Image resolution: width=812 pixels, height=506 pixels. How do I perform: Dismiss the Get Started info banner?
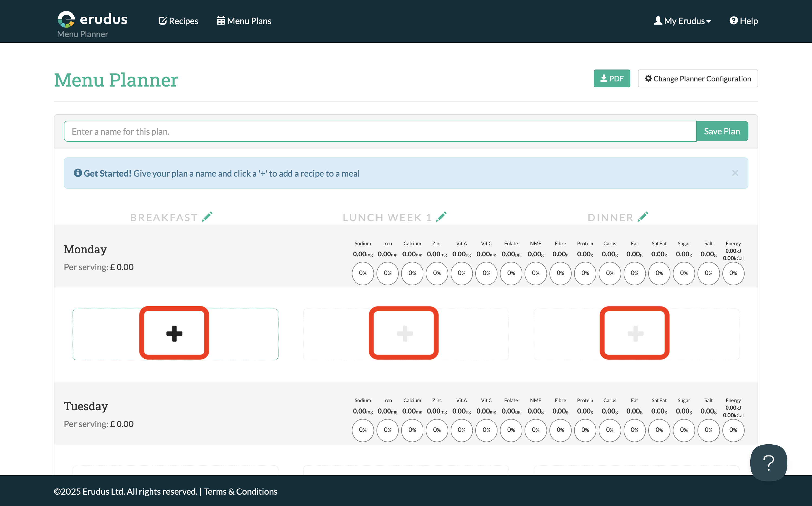tap(735, 173)
